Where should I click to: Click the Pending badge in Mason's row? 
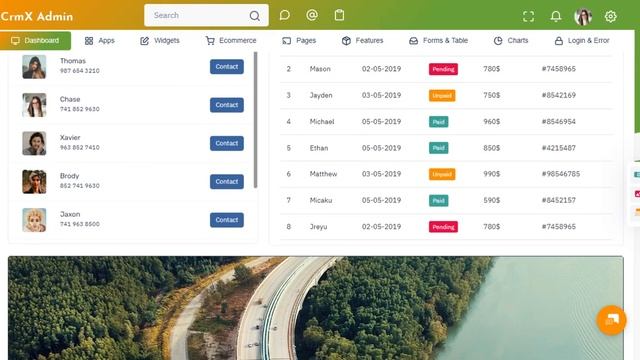tap(443, 69)
